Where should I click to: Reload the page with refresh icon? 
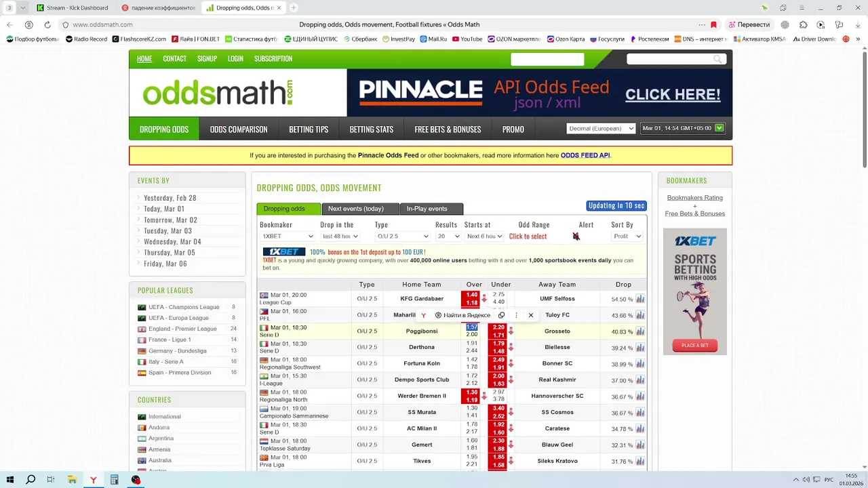click(x=47, y=24)
